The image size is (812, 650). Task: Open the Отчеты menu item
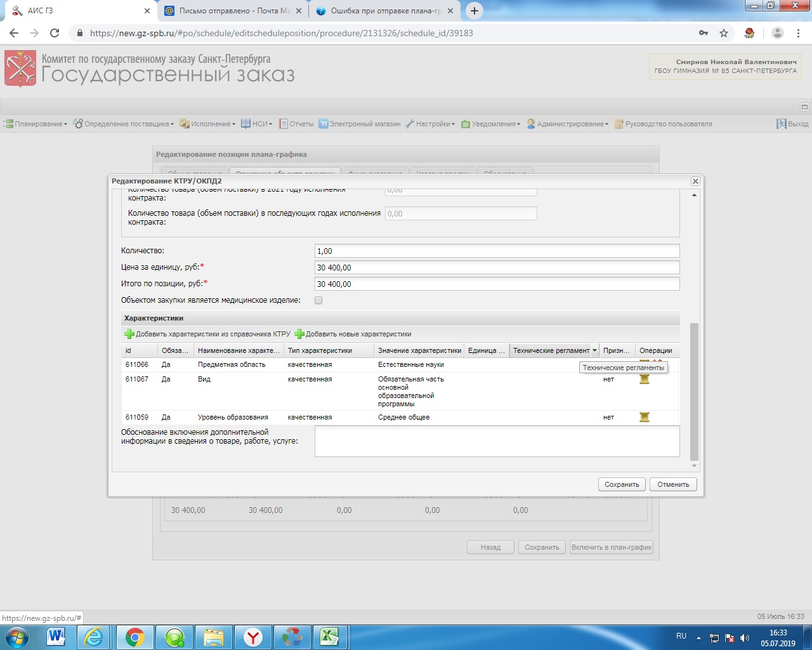tap(297, 124)
